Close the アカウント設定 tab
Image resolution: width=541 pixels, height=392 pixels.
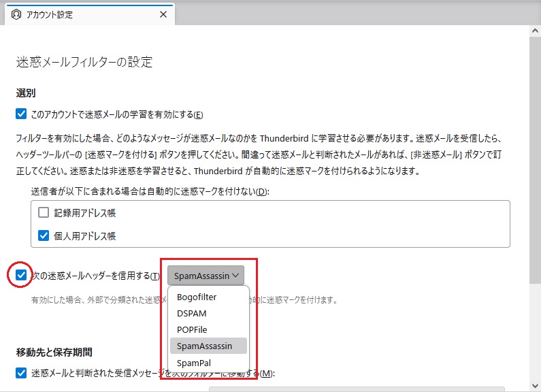163,14
